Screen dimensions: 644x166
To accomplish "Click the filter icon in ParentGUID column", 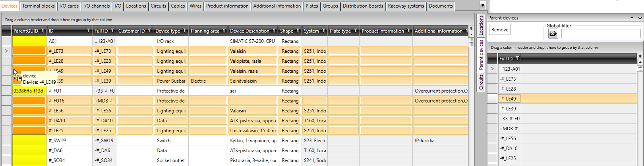I will [43, 31].
